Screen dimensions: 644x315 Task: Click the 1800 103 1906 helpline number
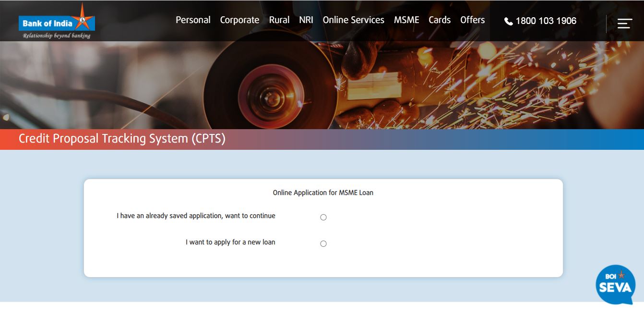pos(546,21)
